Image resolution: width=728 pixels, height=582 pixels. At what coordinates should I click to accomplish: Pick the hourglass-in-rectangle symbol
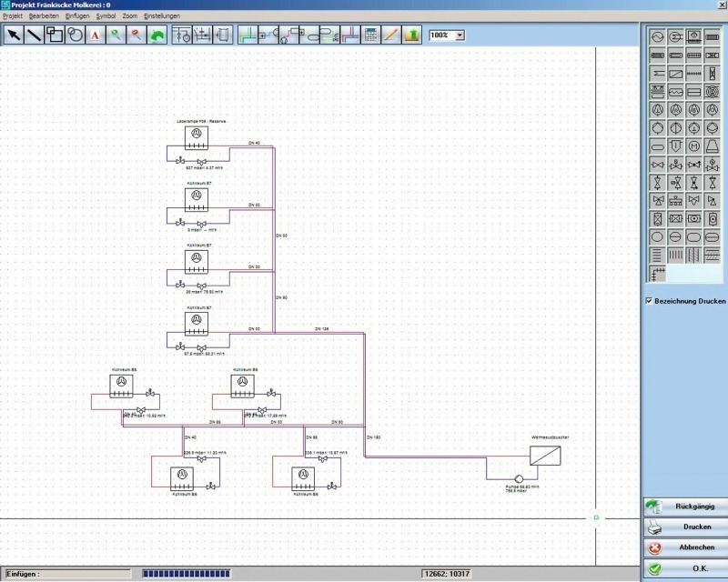pos(713,74)
